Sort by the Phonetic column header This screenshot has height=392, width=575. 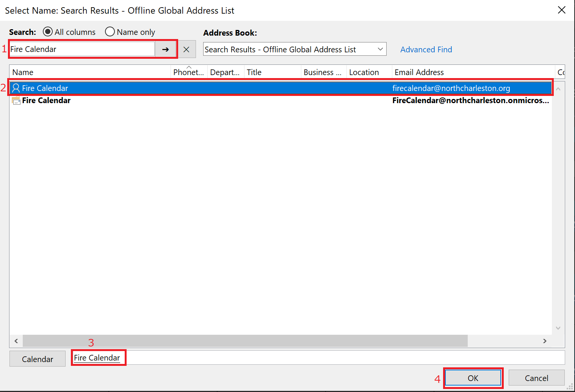pos(189,72)
